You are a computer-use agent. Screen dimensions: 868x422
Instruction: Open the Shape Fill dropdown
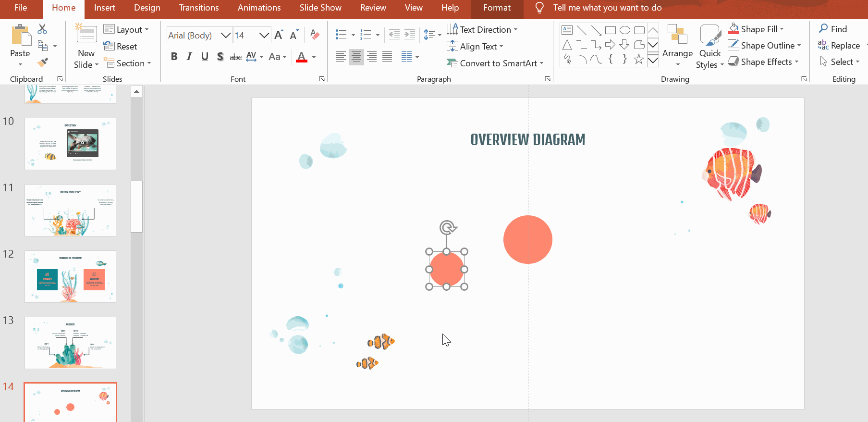coord(782,29)
